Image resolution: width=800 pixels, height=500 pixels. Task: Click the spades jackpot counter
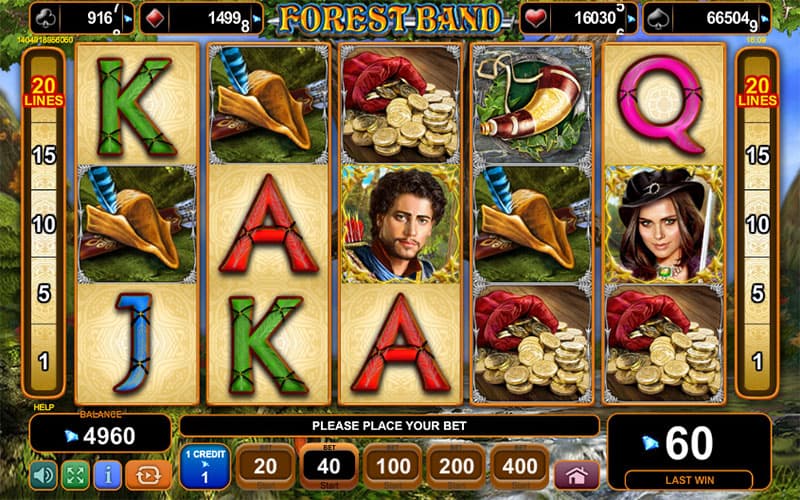pyautogui.click(x=707, y=18)
